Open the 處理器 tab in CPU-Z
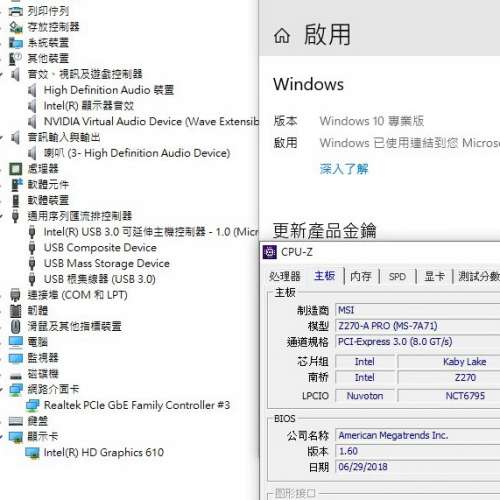The image size is (500, 500). pos(285,276)
